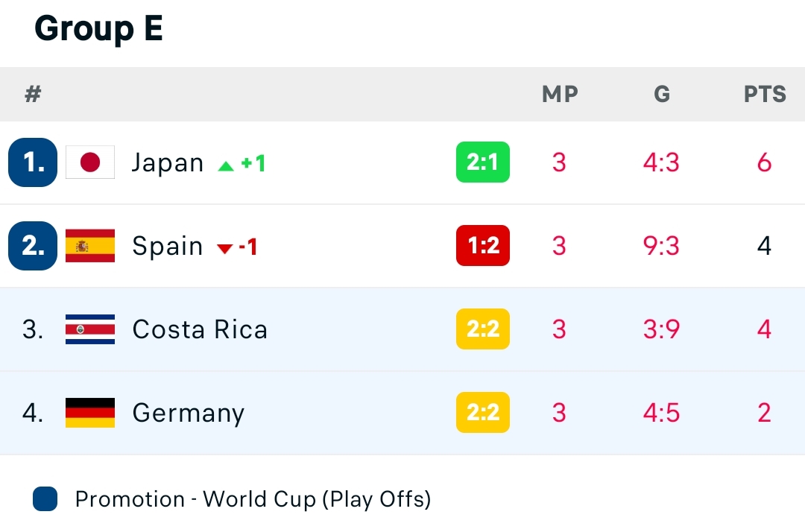This screenshot has height=532, width=805.
Task: Click the Costa Rica flag icon
Action: coord(90,329)
